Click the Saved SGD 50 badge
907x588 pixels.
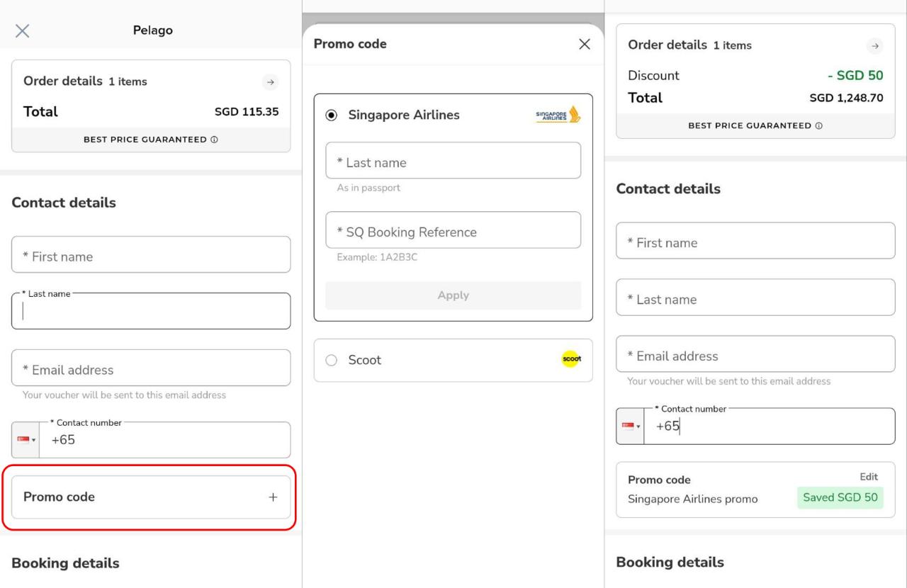tap(840, 497)
